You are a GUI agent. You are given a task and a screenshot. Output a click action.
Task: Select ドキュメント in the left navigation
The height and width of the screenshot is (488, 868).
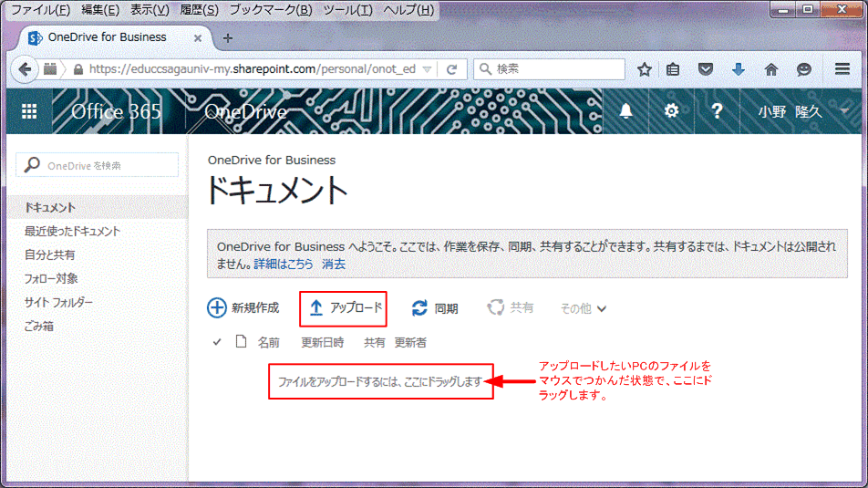[50, 208]
